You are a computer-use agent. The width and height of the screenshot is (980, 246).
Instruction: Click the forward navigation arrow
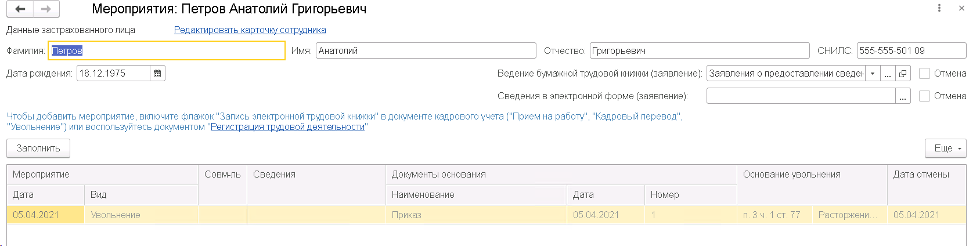(46, 9)
